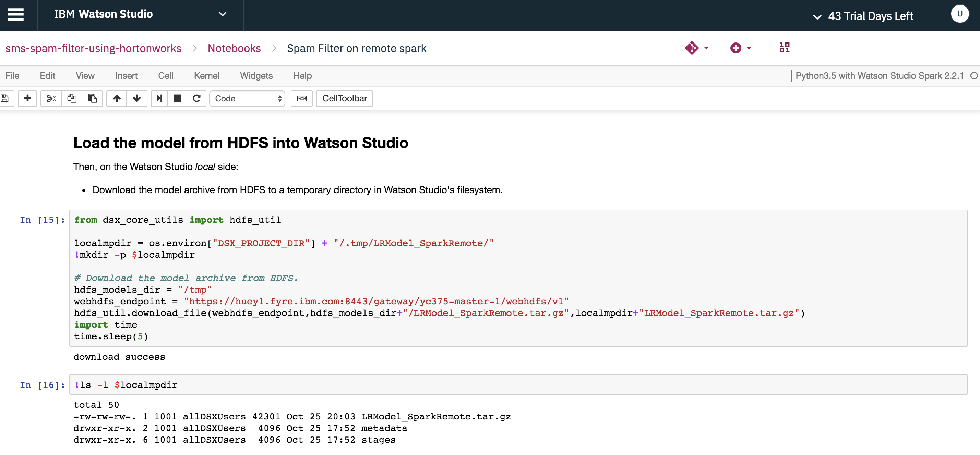Screen dimensions: 980x455
Task: Click the CellToolbar button
Action: (x=344, y=98)
